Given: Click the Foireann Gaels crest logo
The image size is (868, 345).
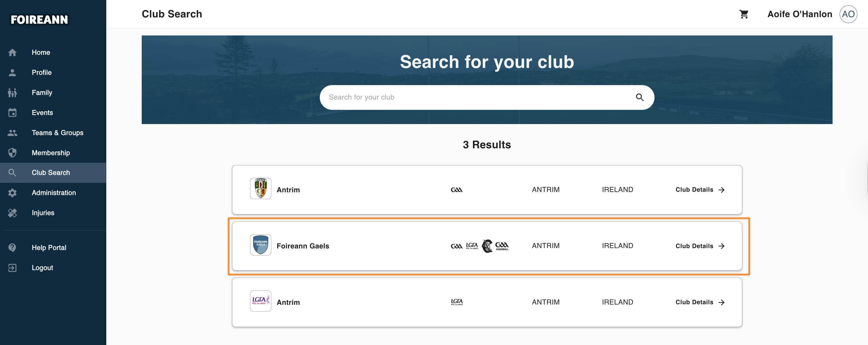Looking at the screenshot, I should click(260, 245).
